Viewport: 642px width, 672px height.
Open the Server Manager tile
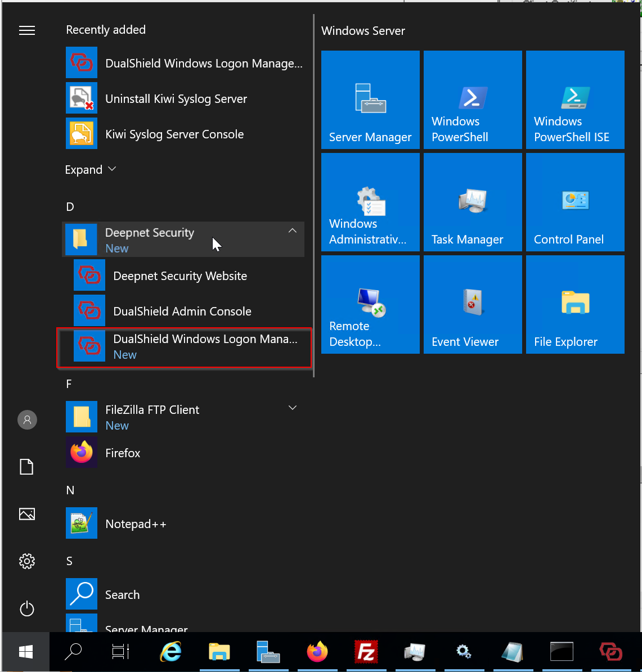(370, 100)
